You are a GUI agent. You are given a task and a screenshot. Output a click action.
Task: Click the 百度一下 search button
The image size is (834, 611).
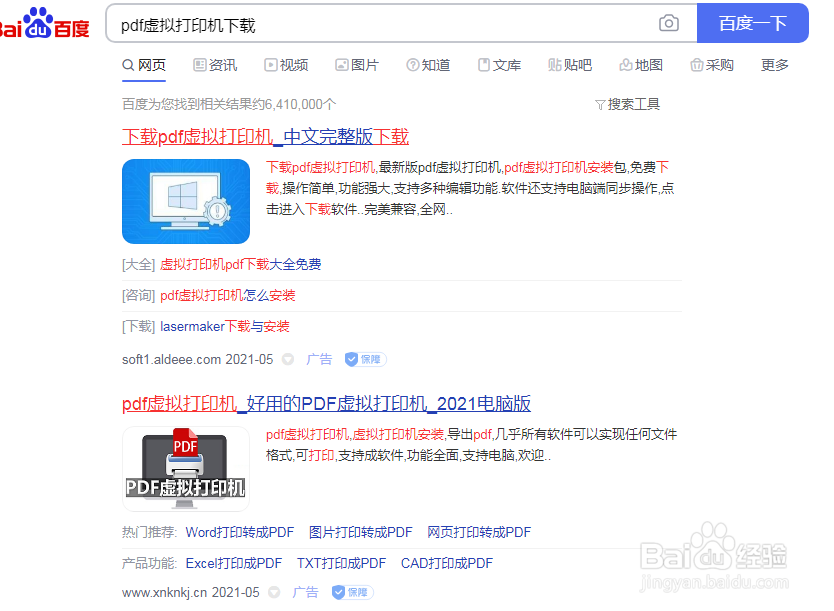pos(753,23)
